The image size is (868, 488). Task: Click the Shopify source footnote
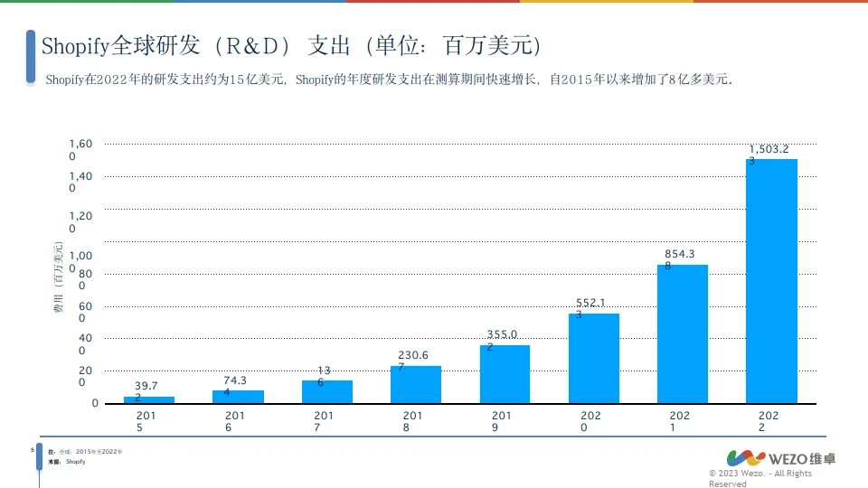(x=67, y=462)
